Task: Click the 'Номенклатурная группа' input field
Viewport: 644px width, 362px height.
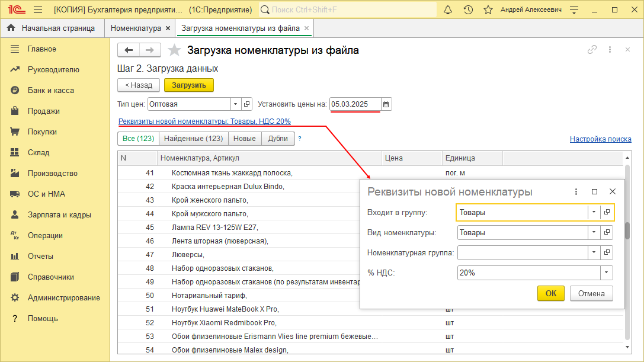Action: point(523,253)
